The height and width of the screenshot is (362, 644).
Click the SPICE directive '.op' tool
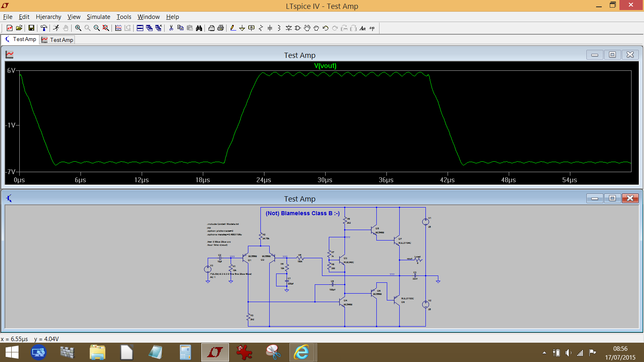point(372,28)
